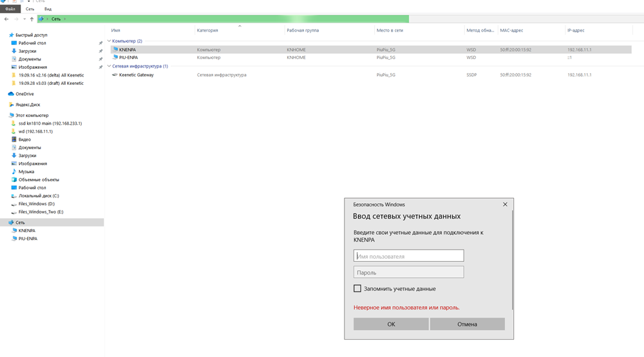Go forward with the forward arrow
644x357 pixels.
[16, 19]
